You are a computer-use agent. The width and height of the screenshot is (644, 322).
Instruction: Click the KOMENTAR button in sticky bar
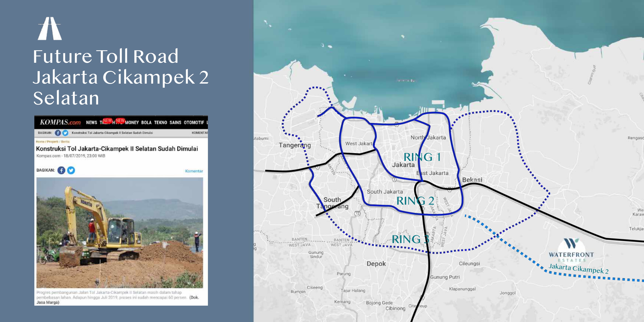200,133
